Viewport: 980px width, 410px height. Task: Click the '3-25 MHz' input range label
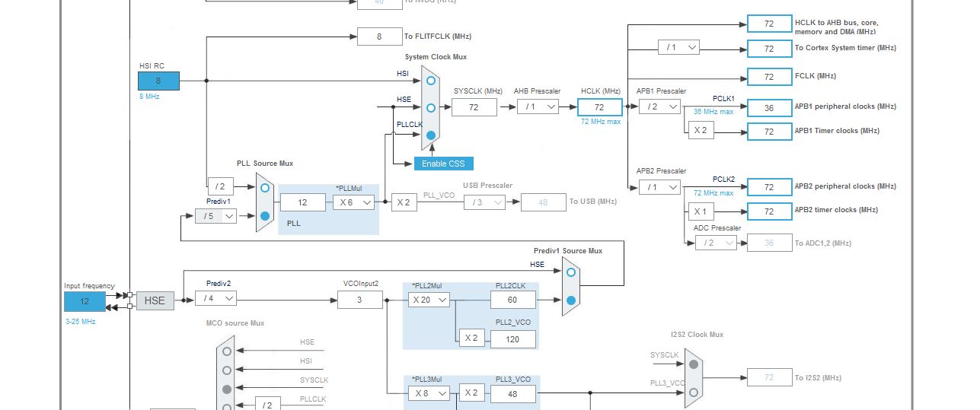click(x=81, y=322)
